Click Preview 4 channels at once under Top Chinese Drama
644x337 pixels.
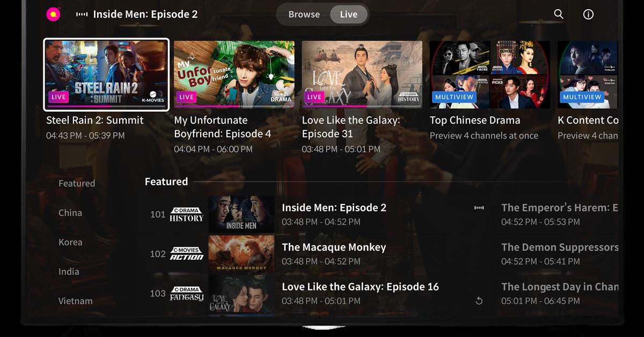coord(484,136)
